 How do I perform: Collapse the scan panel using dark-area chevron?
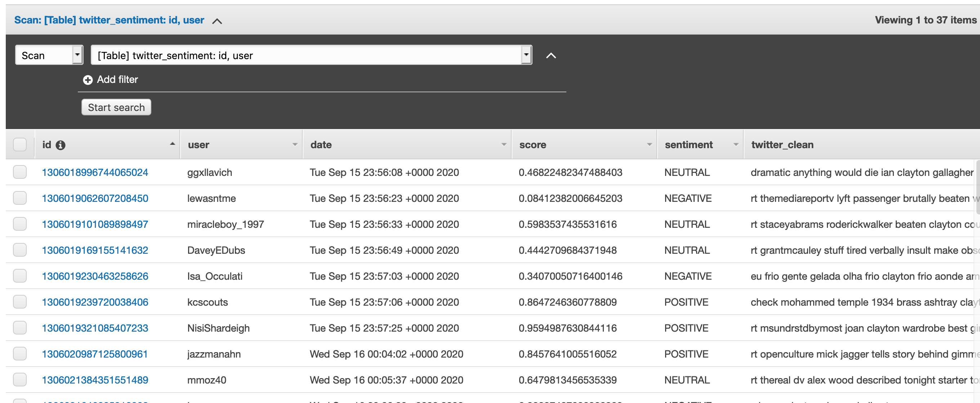tap(551, 56)
